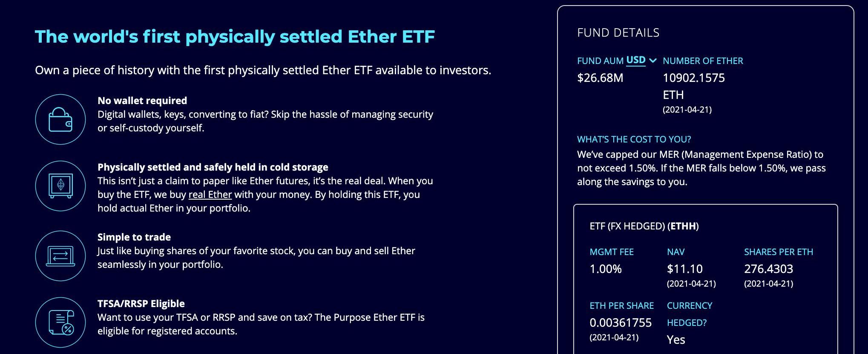Image resolution: width=868 pixels, height=354 pixels.
Task: Click the TFSA/RRSP tax document icon
Action: pyautogui.click(x=60, y=322)
